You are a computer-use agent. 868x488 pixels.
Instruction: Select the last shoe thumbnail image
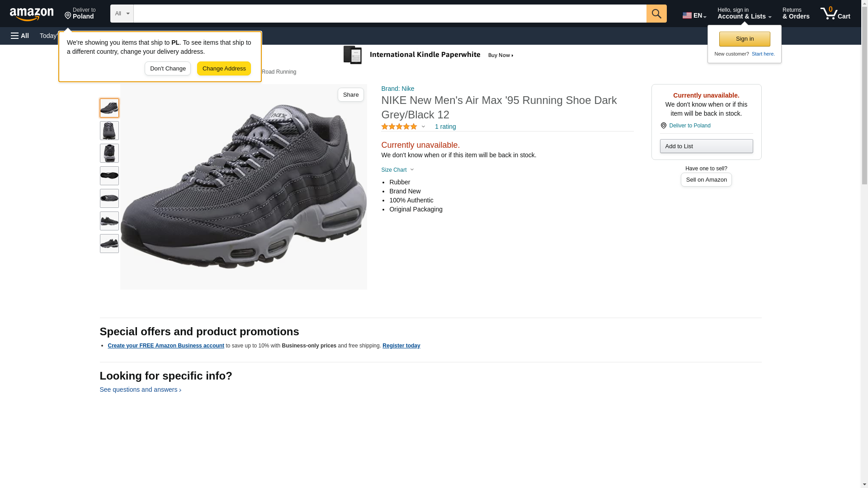tap(109, 244)
